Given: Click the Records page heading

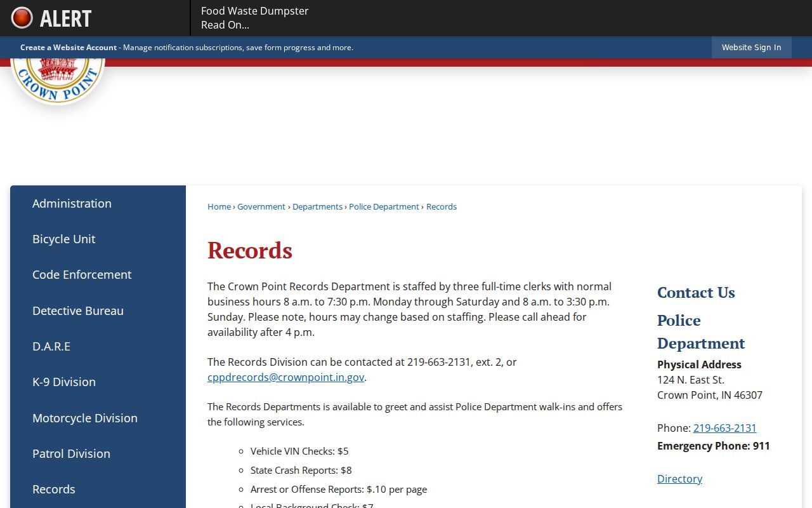Looking at the screenshot, I should [250, 250].
